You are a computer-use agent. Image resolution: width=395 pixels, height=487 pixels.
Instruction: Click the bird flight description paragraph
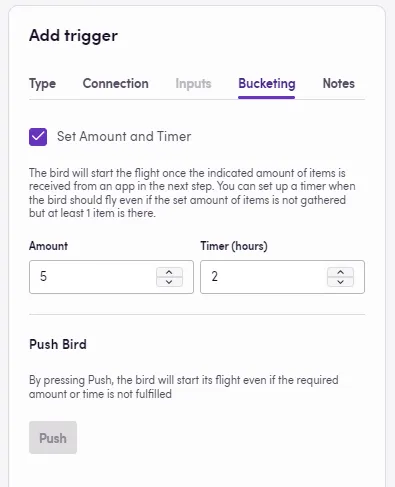click(192, 193)
